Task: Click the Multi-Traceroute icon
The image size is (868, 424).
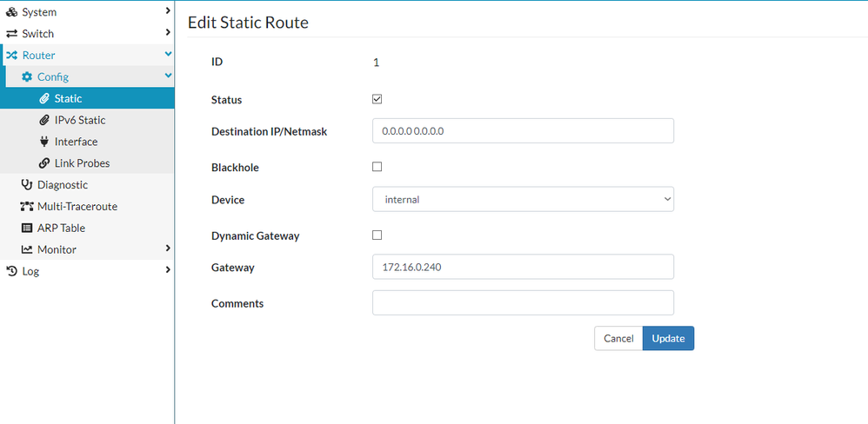Action: tap(27, 207)
